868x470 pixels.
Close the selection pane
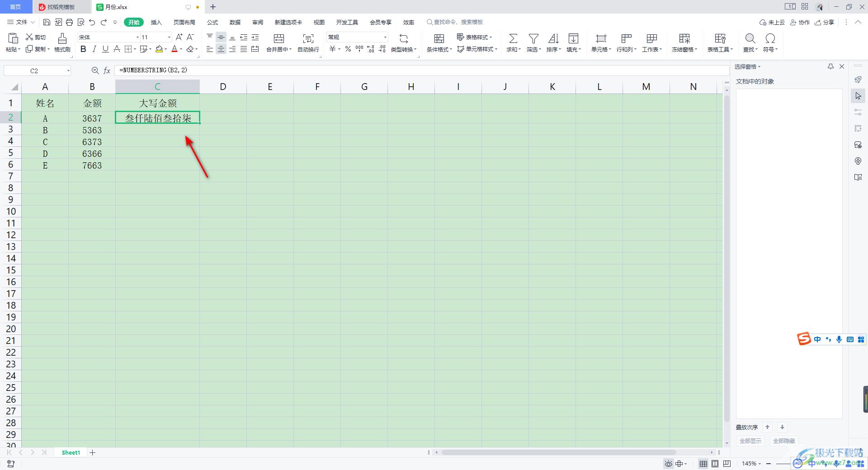pos(842,66)
